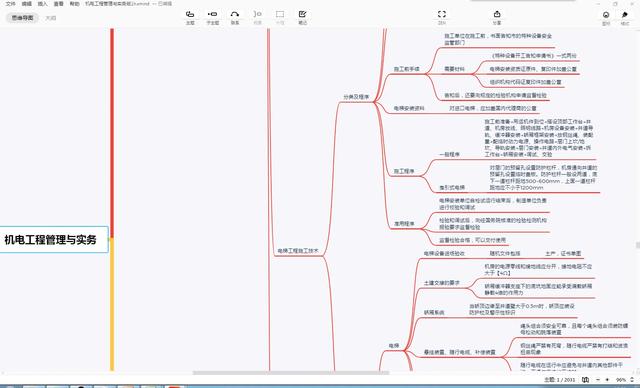
Task: Open the 图标 marker panel icon
Action: (606, 18)
